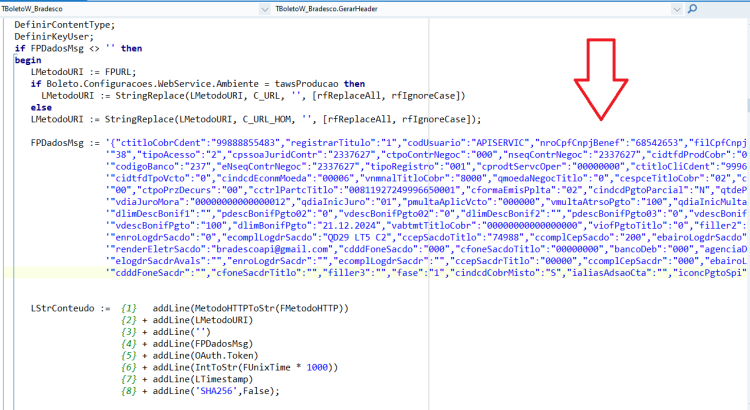Expand the TBoletoW_Bradesco class dropdown arrow
This screenshot has height=410, width=750.
coord(265,9)
